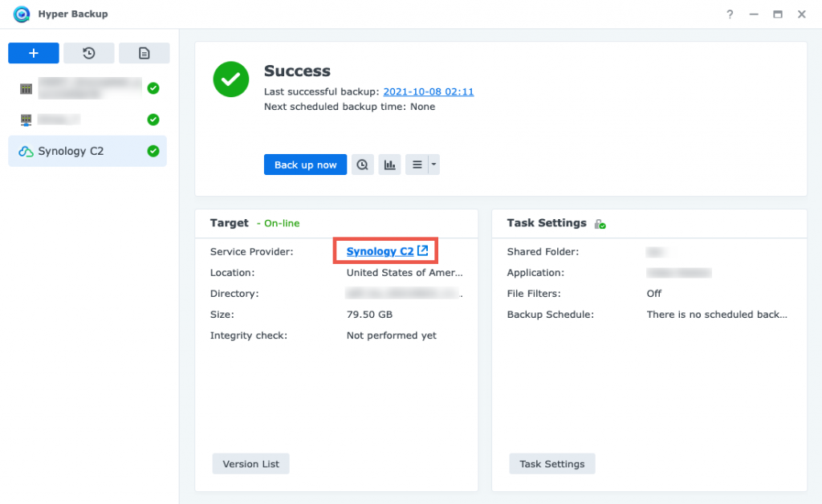This screenshot has height=504, width=822.
Task: Open Hyper Backup help question mark
Action: click(x=730, y=14)
